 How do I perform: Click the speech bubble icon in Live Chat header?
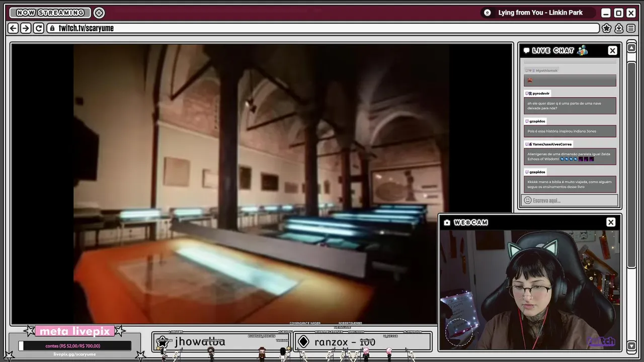tap(526, 50)
